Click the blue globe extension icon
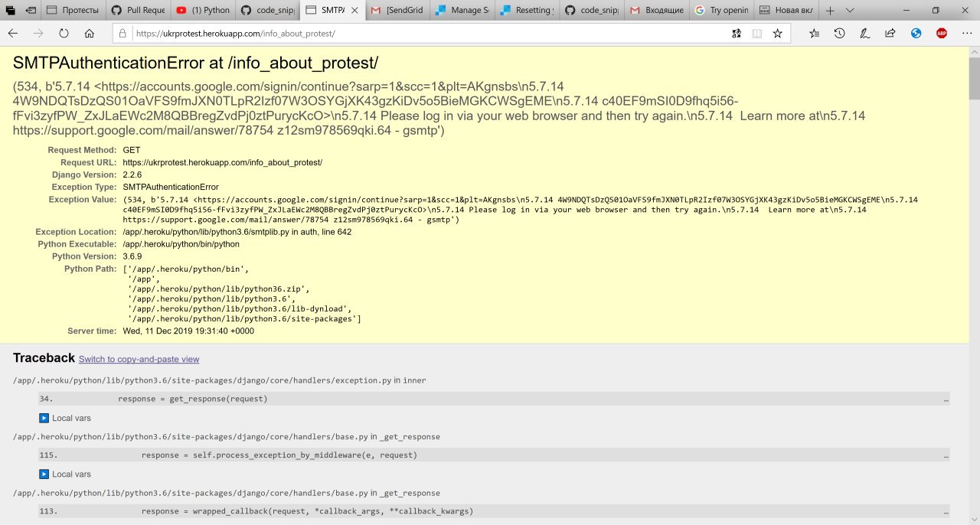The image size is (980, 525). tap(916, 34)
